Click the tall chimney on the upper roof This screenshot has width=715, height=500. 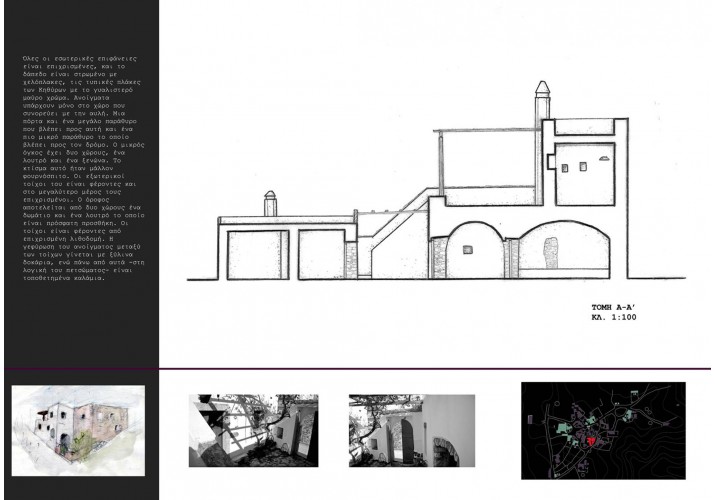point(542,100)
